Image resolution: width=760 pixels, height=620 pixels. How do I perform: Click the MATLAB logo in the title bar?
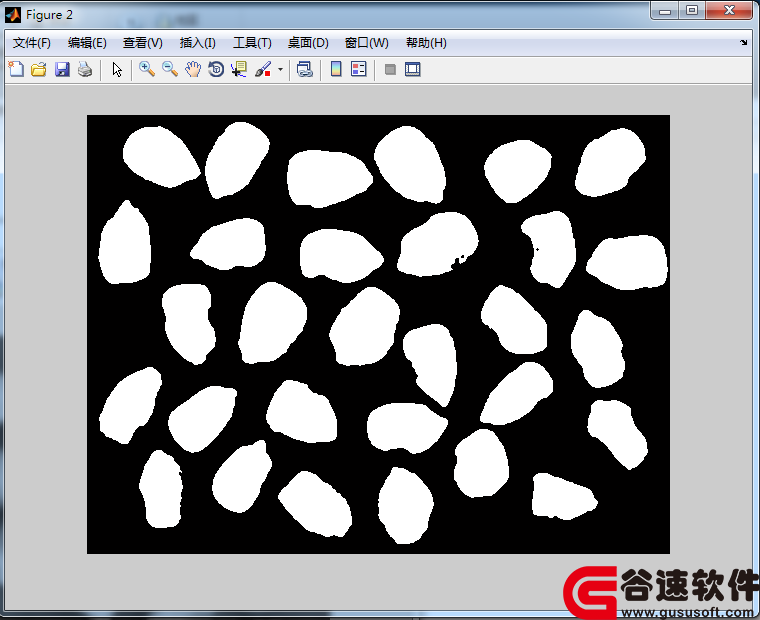tap(13, 15)
